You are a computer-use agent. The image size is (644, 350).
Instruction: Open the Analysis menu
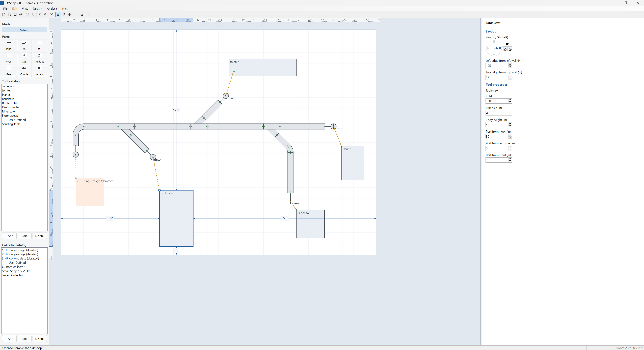pyautogui.click(x=52, y=9)
